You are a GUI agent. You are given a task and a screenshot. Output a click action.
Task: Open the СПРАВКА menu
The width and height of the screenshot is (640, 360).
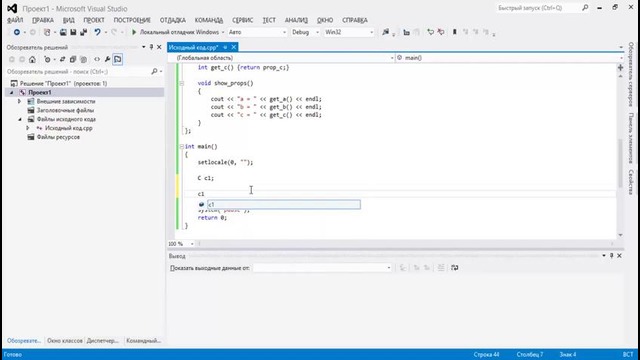pyautogui.click(x=355, y=20)
